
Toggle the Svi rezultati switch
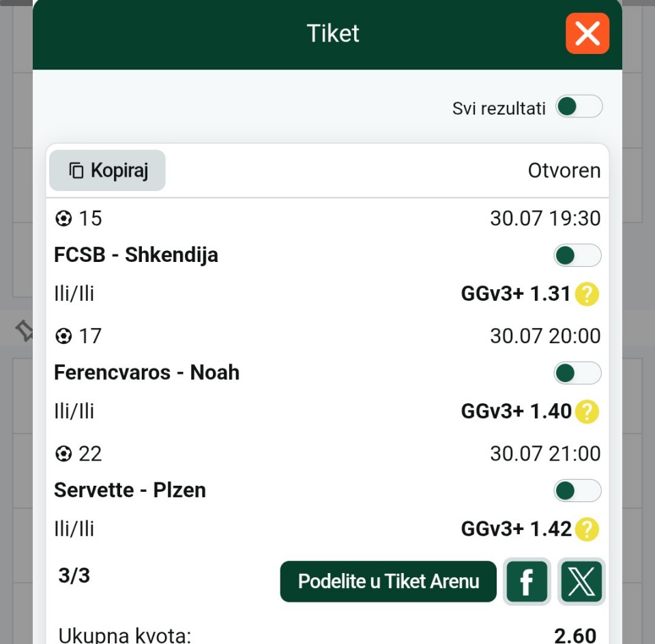pyautogui.click(x=579, y=106)
